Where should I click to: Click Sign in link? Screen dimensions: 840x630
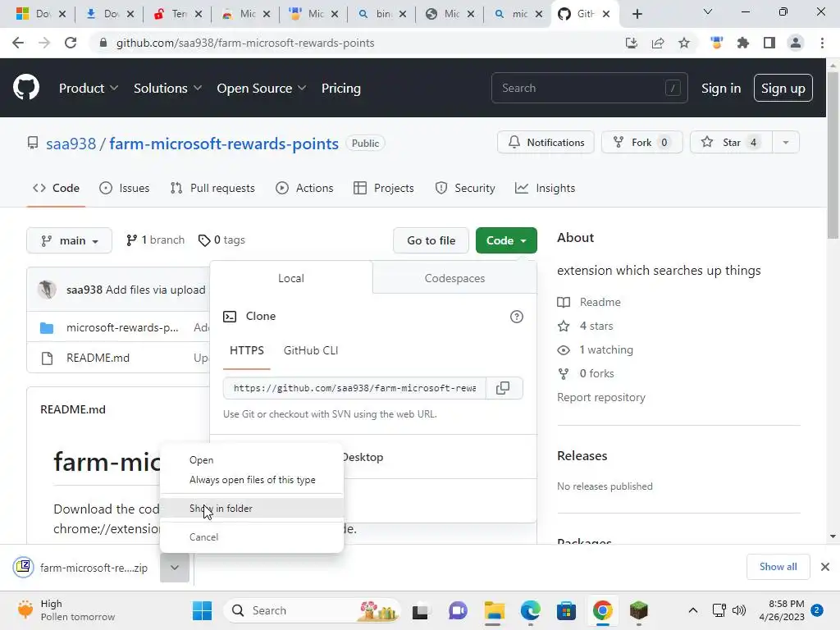tap(721, 89)
